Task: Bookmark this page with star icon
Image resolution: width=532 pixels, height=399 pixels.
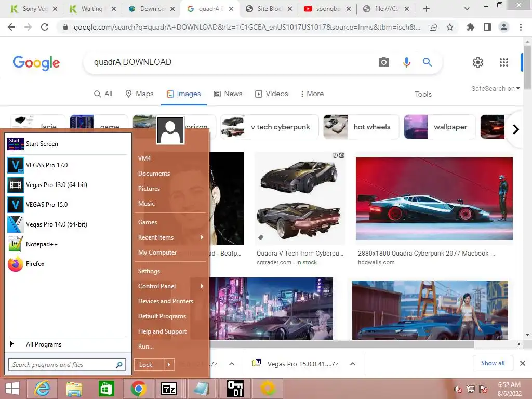Action: (x=450, y=27)
